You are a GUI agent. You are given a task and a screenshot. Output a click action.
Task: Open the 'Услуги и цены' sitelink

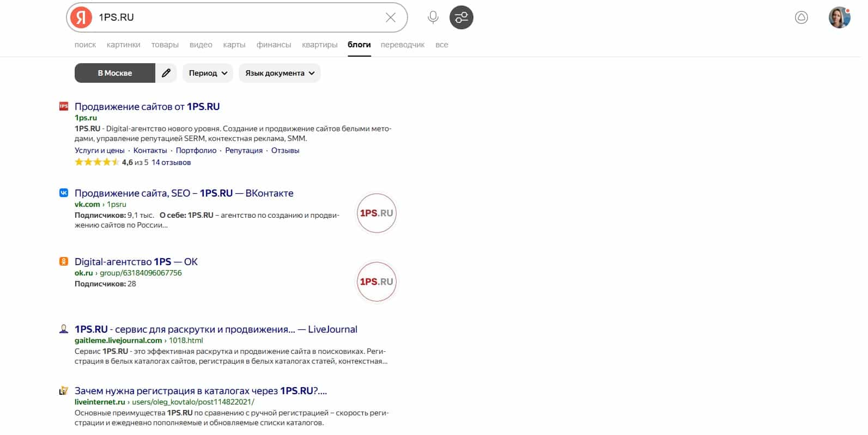[x=100, y=150]
